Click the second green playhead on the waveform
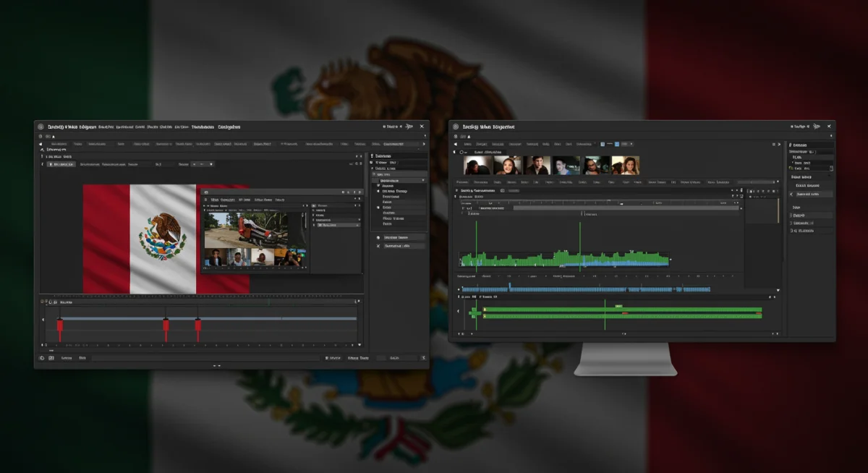 pos(580,246)
